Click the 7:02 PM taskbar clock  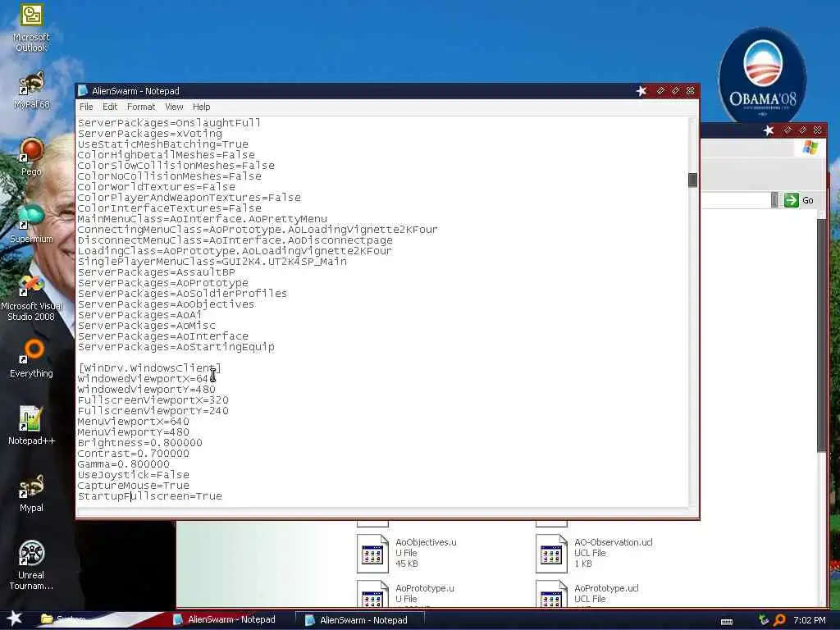tap(809, 620)
